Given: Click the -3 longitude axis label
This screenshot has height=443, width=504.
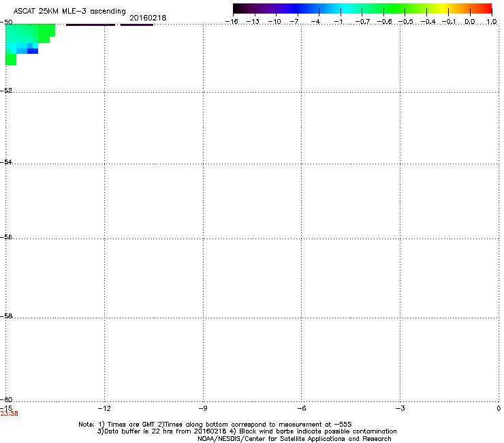Looking at the screenshot, I should pyautogui.click(x=400, y=408).
